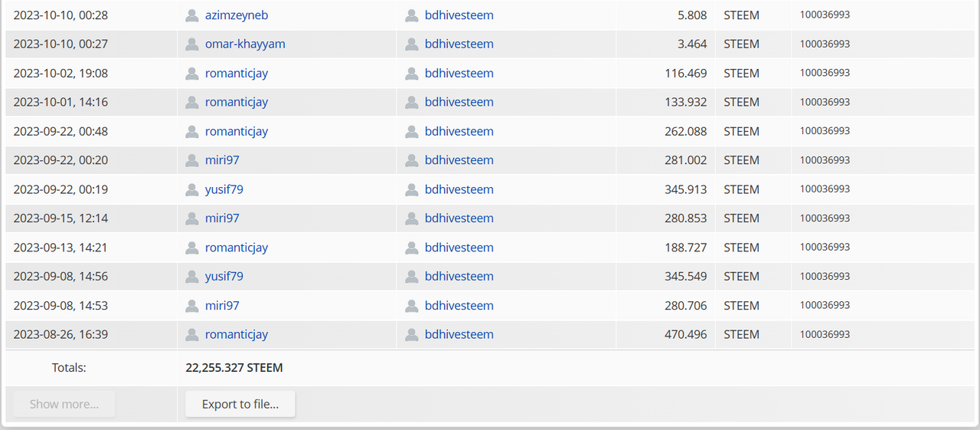Open bdhivesteem link in 133.932 STEEM row
This screenshot has width=980, height=430.
[x=459, y=102]
